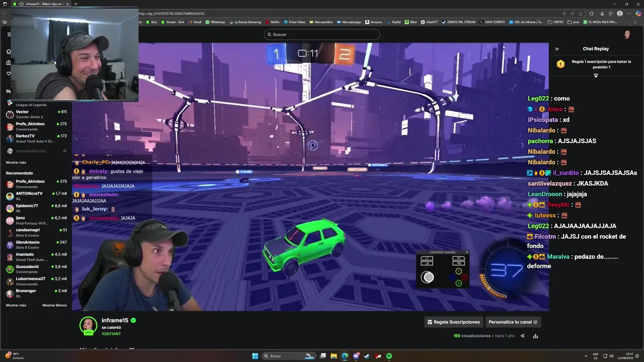The height and width of the screenshot is (362, 644).
Task: Open the JUAN TURRITO bookmark
Action: tap(492, 22)
